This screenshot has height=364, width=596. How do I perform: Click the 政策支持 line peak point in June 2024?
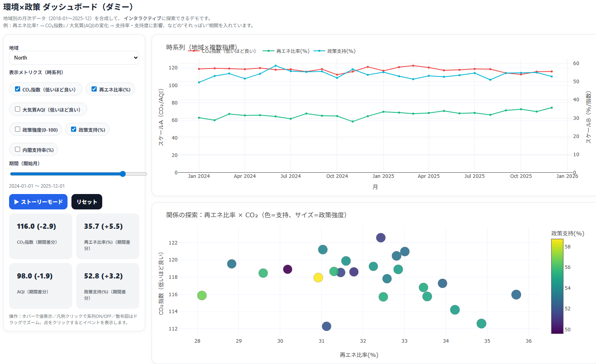[276, 66]
